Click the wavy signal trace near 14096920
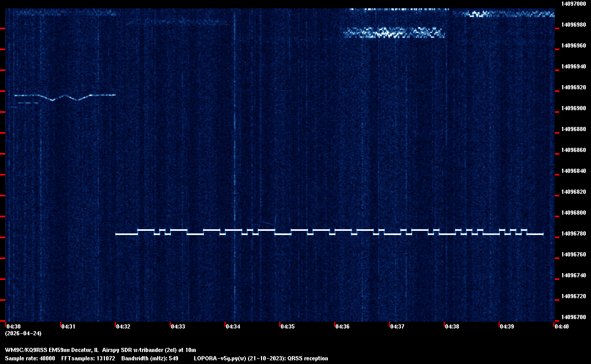The height and width of the screenshot is (364, 591). coord(63,96)
